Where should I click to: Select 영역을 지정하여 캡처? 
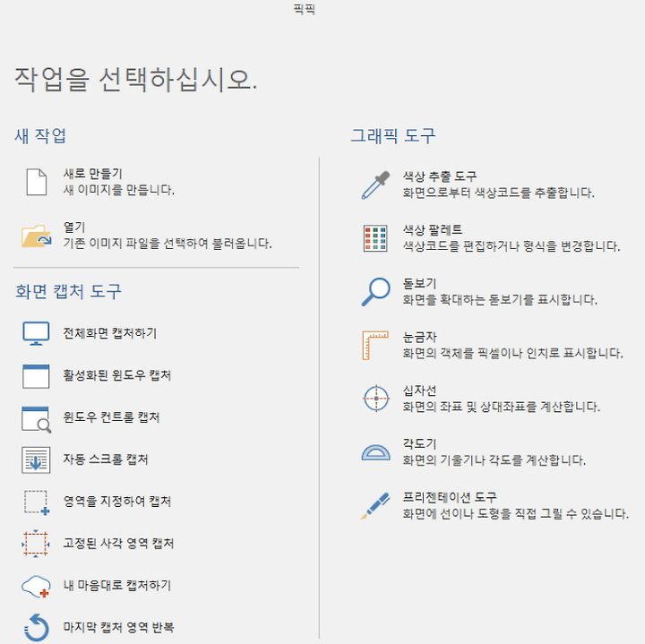pos(116,501)
